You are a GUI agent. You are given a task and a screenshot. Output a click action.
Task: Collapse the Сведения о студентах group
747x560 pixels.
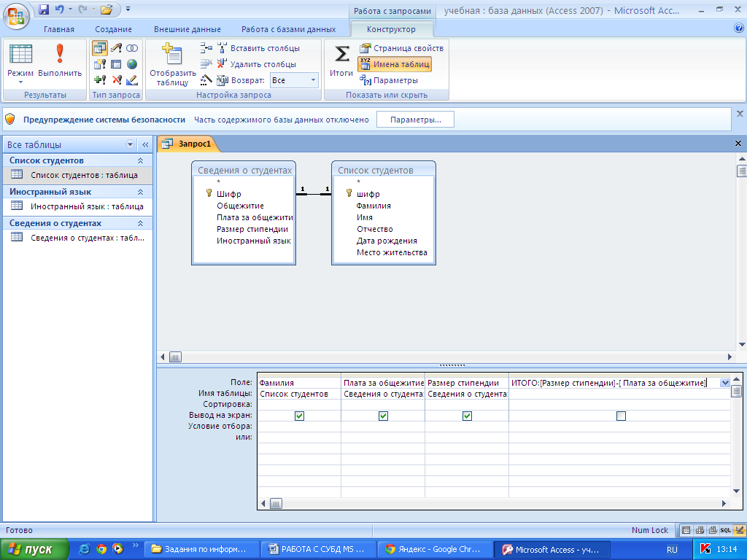pos(140,223)
